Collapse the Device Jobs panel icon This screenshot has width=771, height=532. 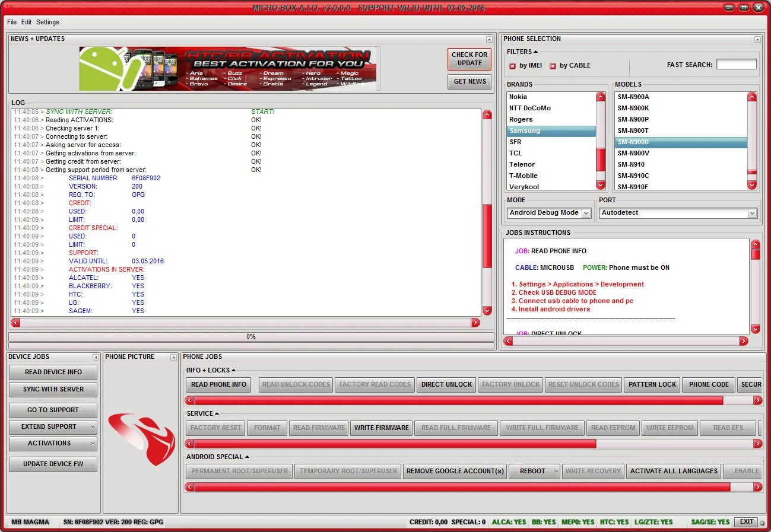(x=96, y=357)
